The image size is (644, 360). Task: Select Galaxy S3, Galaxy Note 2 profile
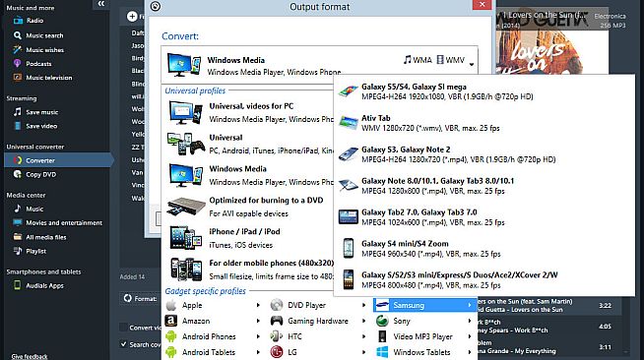click(x=484, y=154)
